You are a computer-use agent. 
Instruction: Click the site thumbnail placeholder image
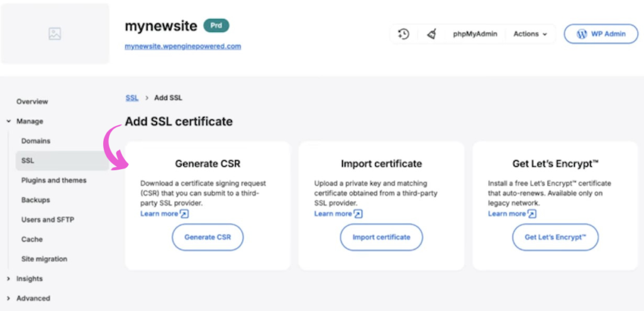click(55, 34)
